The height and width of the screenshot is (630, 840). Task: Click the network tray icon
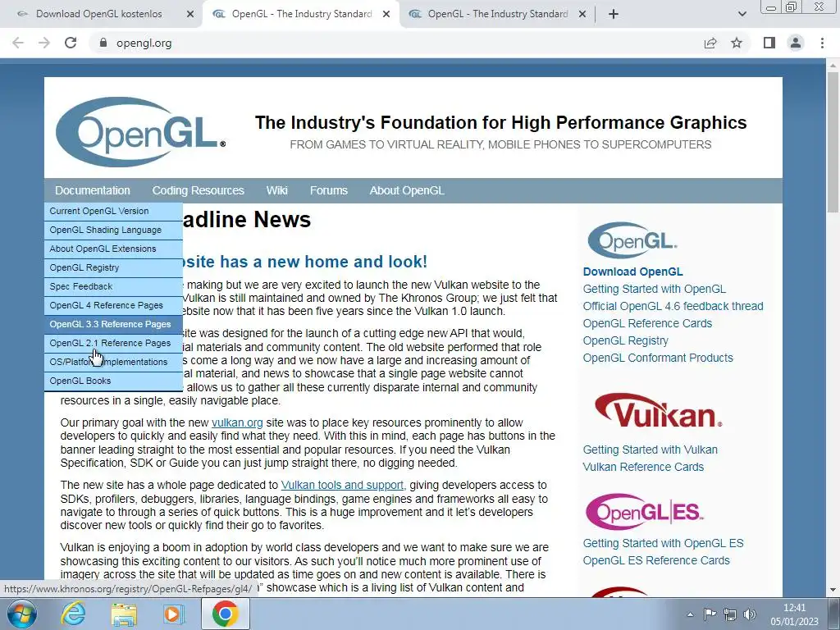pyautogui.click(x=729, y=614)
